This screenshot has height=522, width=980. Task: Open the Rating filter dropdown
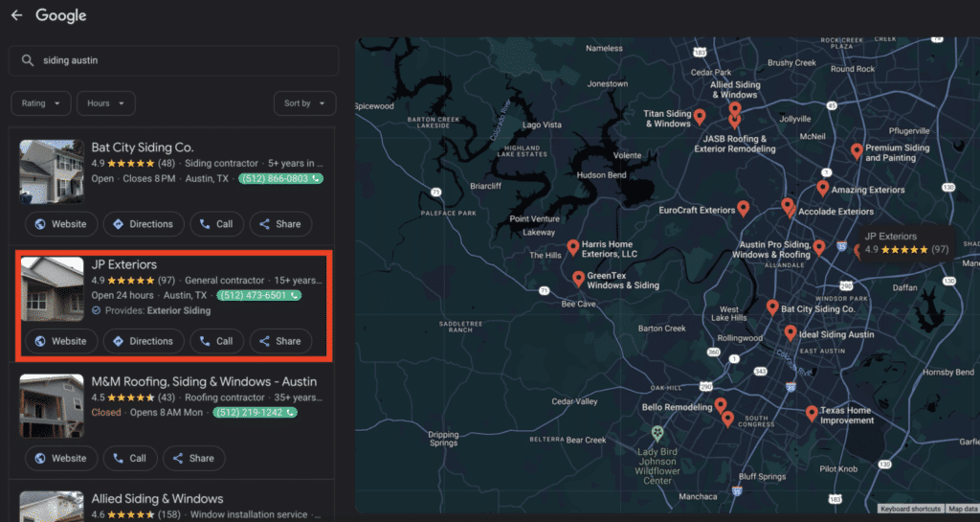click(x=40, y=103)
